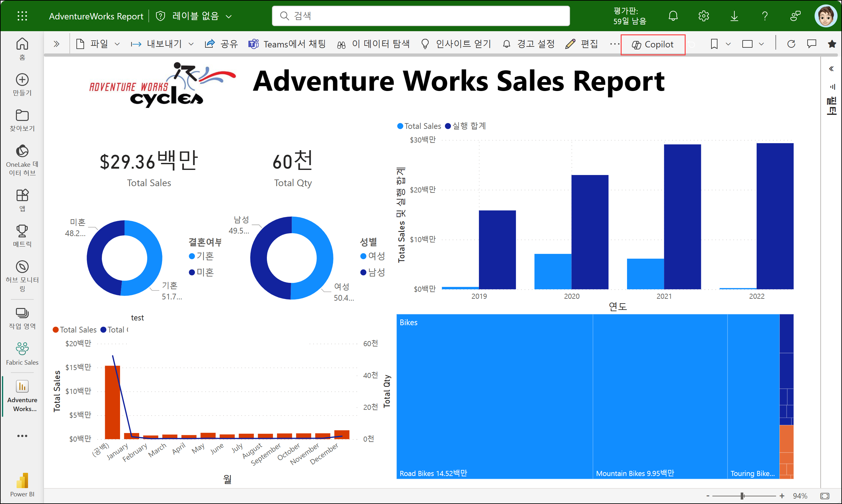The width and height of the screenshot is (842, 504).
Task: Expand the collapsed filter pane chevron
Action: coord(831,69)
